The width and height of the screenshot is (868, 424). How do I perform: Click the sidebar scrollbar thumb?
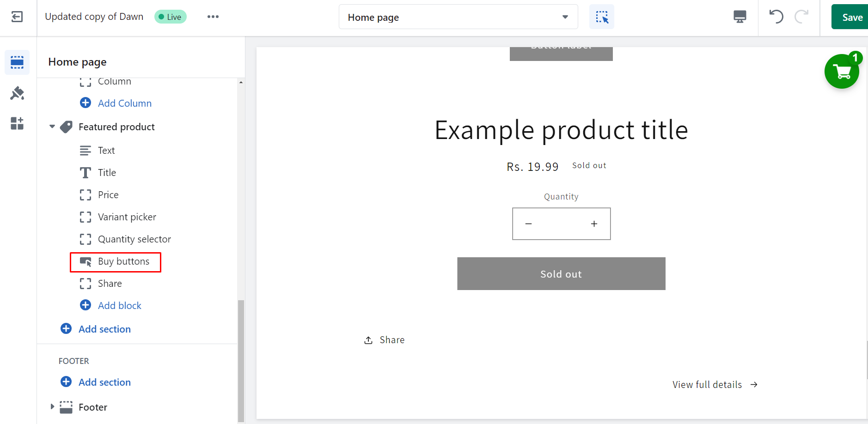(x=241, y=360)
